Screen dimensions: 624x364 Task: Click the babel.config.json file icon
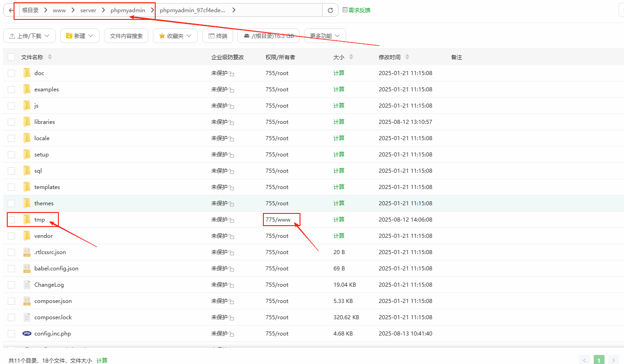tap(27, 268)
